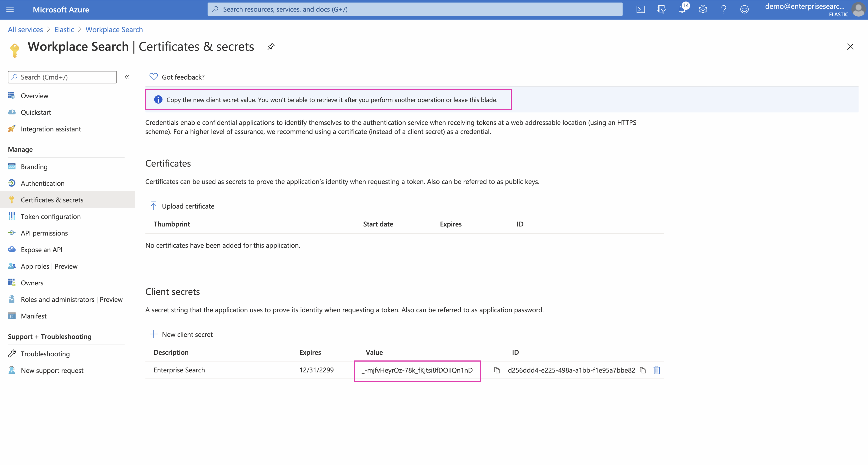Screen dimensions: 868x465
Task: Navigate to Elastic breadcrumb link
Action: pyautogui.click(x=64, y=30)
